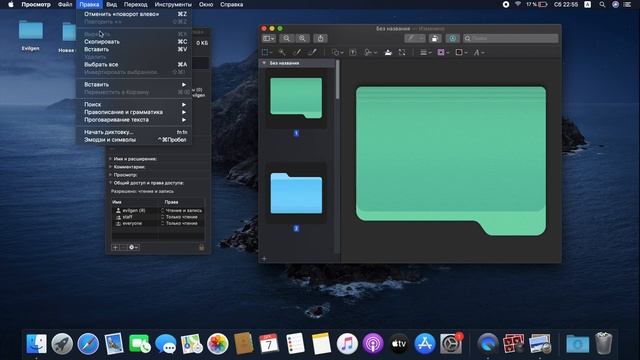Open Launchpad from the Dock
This screenshot has height=360, width=640.
(62, 343)
